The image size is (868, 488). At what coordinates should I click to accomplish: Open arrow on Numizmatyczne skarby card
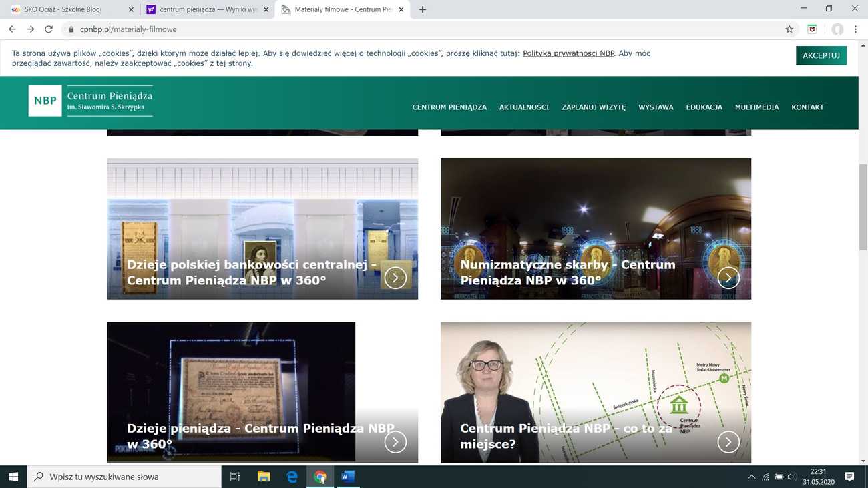(x=728, y=278)
